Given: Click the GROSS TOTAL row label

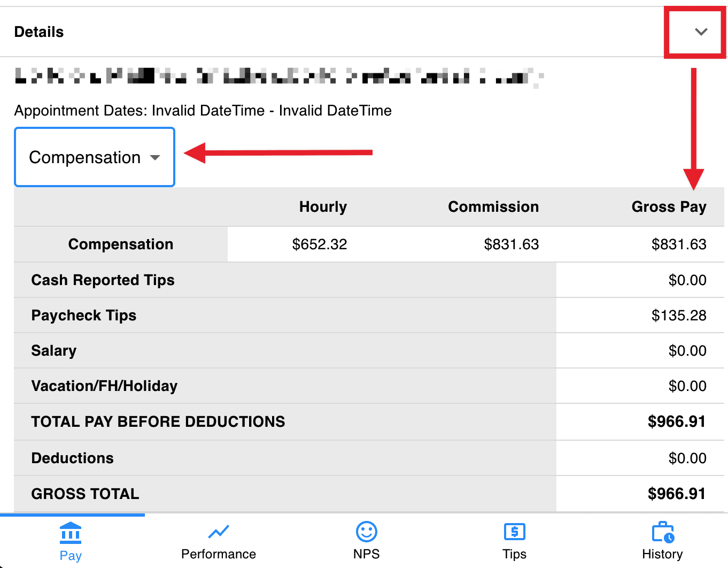Looking at the screenshot, I should point(86,494).
